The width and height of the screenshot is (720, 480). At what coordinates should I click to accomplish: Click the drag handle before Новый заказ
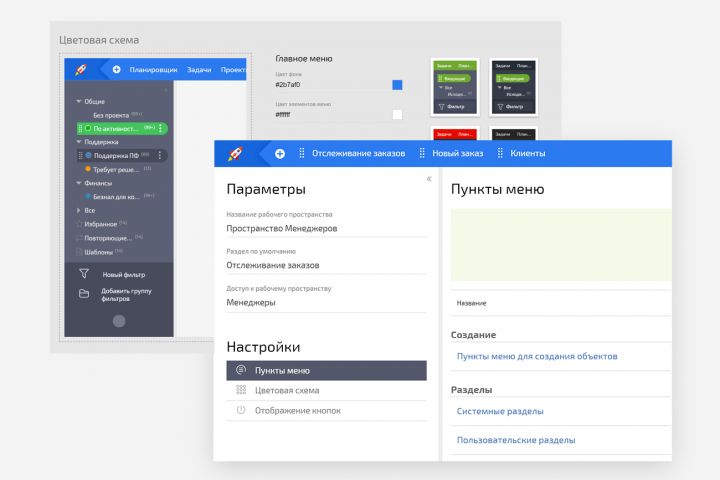(x=422, y=153)
